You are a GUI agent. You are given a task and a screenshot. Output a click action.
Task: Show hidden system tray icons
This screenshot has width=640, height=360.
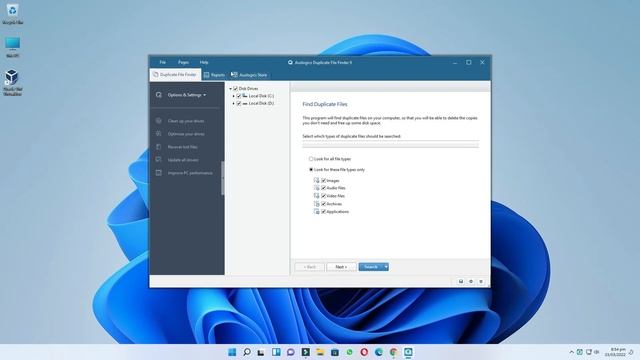coord(571,352)
